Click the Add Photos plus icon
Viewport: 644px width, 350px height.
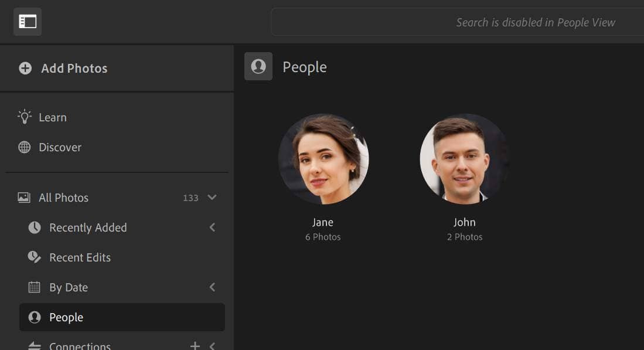[25, 68]
